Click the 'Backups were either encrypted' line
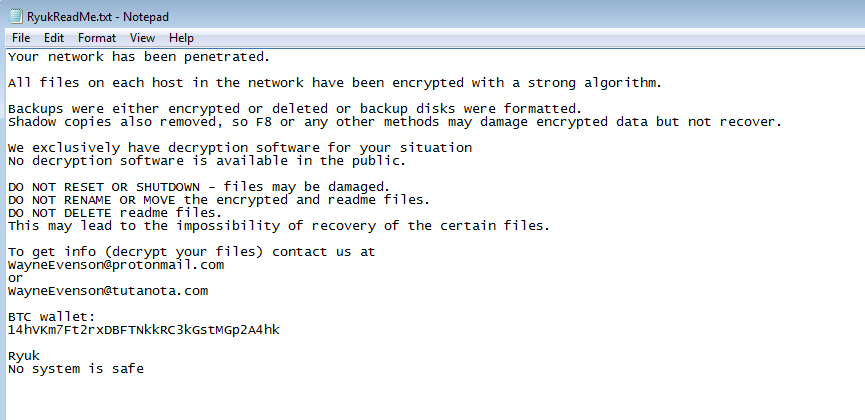The height and width of the screenshot is (420, 865). coord(294,108)
